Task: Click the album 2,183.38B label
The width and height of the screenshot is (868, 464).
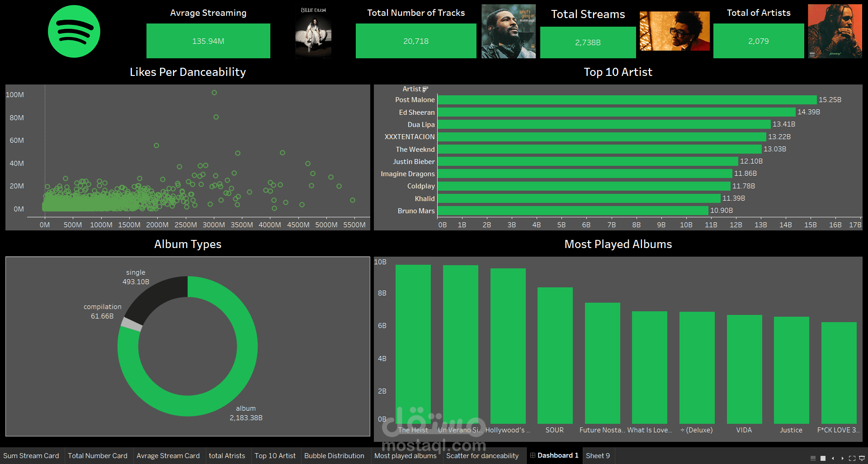Action: (x=246, y=413)
